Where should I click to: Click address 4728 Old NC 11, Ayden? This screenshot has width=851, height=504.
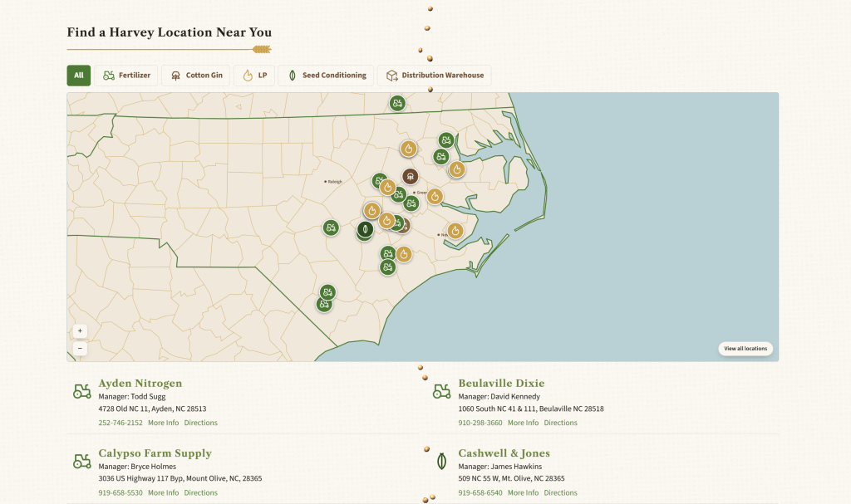click(x=153, y=409)
